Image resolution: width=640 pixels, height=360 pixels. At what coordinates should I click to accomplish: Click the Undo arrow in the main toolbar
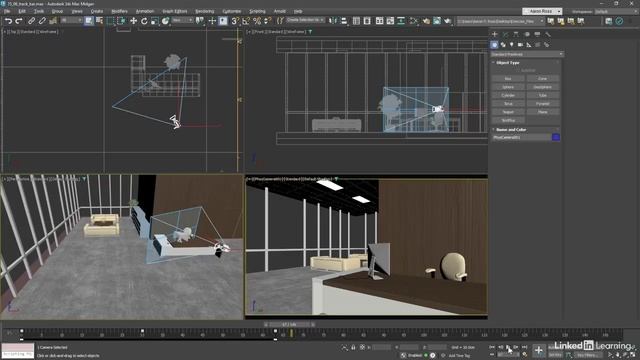[8, 21]
